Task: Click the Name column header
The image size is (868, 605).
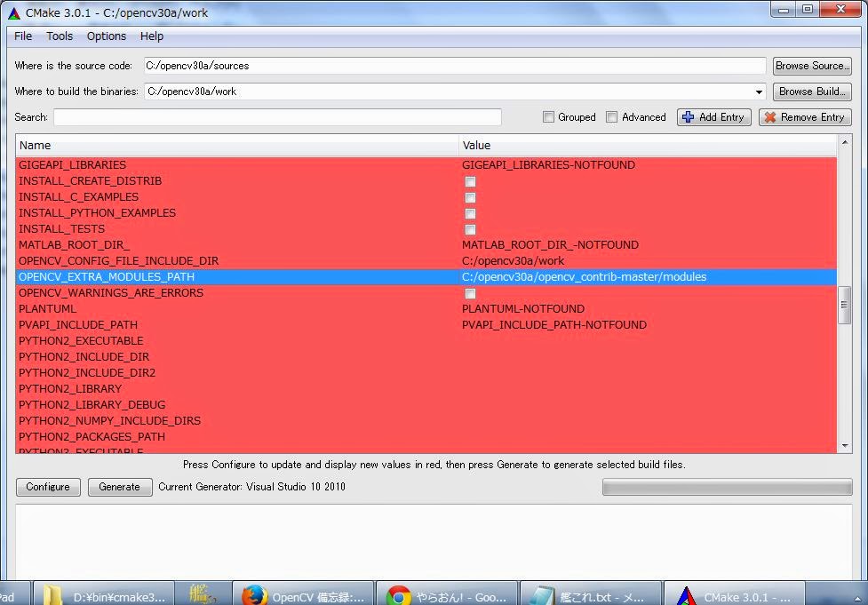Action: [237, 146]
